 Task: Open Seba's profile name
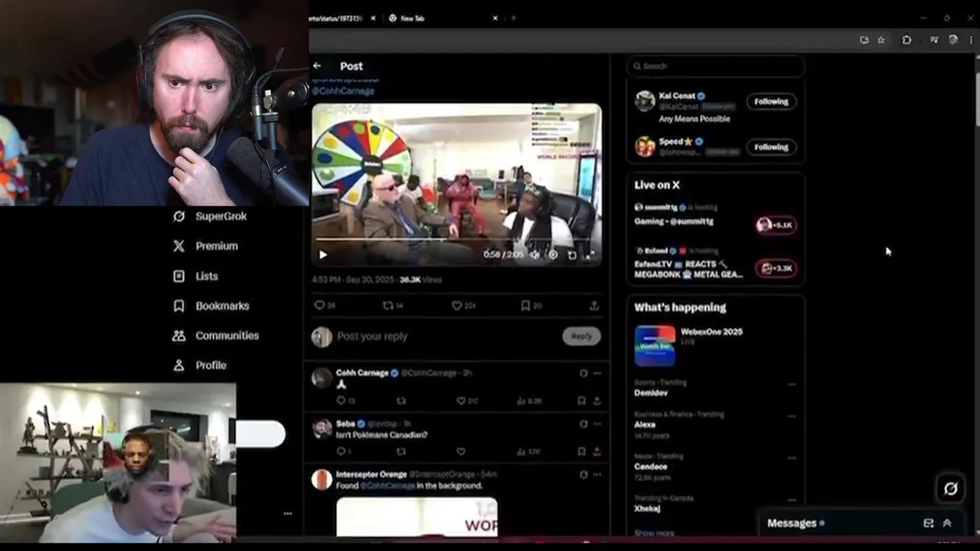point(345,423)
